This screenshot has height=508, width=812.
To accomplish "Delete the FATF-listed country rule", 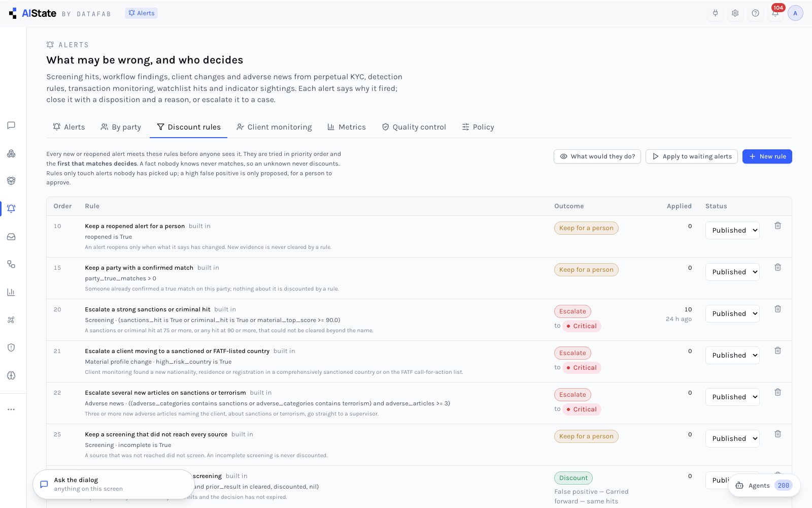I will [777, 351].
